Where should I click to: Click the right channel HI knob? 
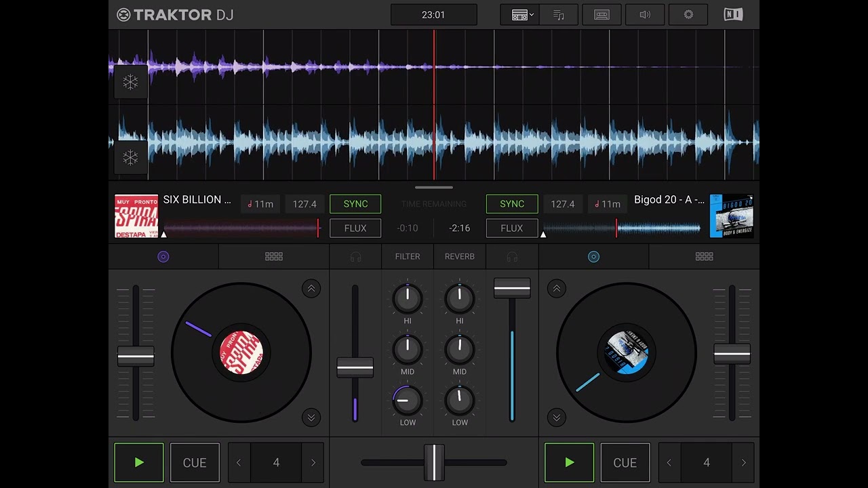pos(460,298)
